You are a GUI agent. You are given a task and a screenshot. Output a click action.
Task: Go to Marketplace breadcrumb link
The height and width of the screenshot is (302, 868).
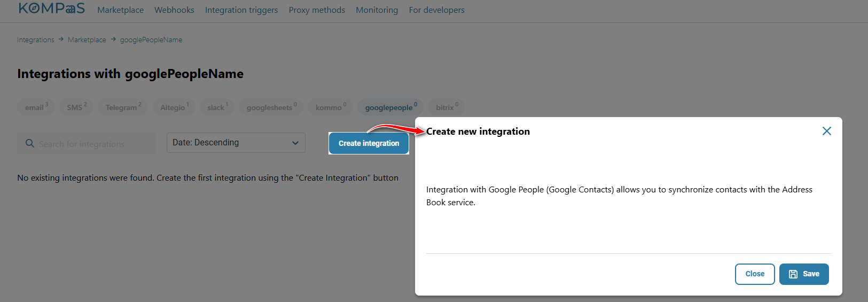[x=87, y=40]
